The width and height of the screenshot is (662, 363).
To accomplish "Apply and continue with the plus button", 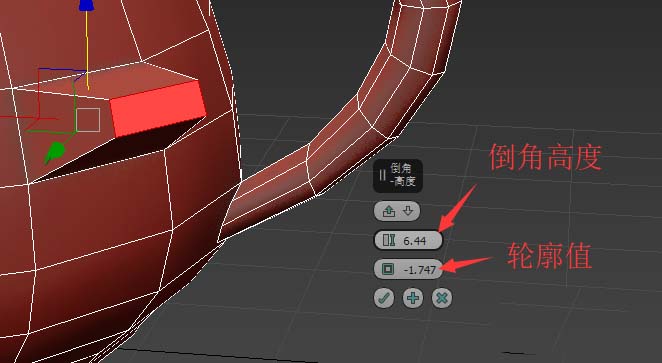I will [x=412, y=298].
